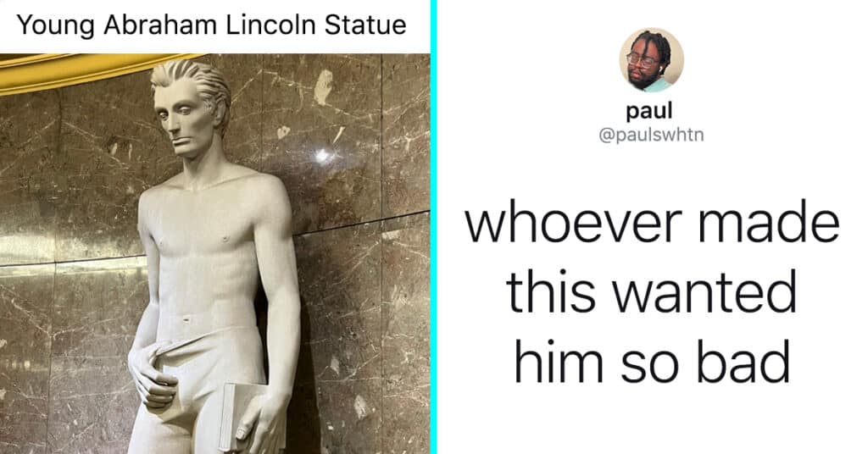Image resolution: width=868 pixels, height=454 pixels.
Task: Click the display name "paul"
Action: 649,111
